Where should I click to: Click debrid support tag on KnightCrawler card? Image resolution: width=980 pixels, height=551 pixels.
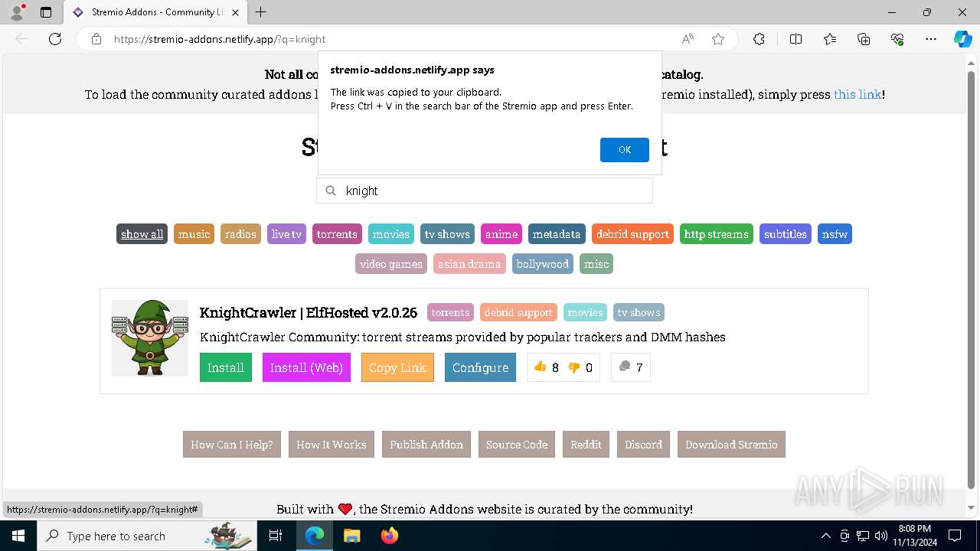[518, 312]
